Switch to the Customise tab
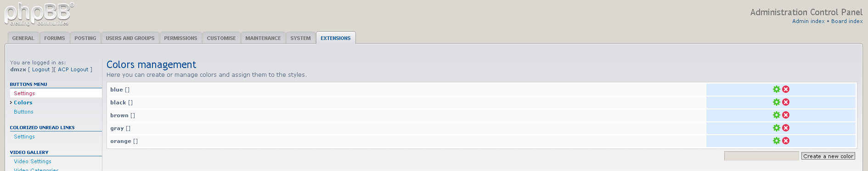Image resolution: width=868 pixels, height=171 pixels. tap(221, 38)
